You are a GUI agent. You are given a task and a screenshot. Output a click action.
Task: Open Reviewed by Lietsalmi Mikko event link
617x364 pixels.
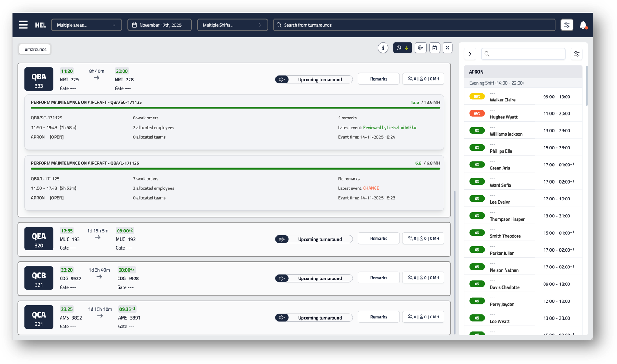click(389, 127)
